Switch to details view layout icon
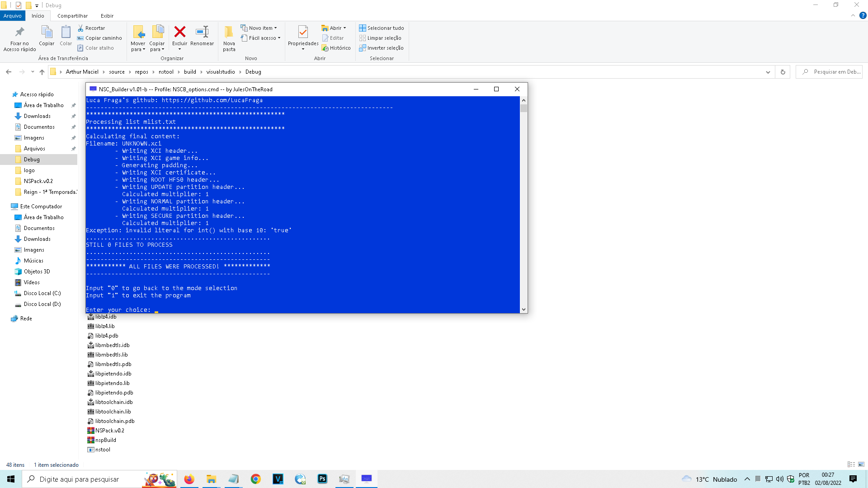The height and width of the screenshot is (488, 868). click(851, 465)
